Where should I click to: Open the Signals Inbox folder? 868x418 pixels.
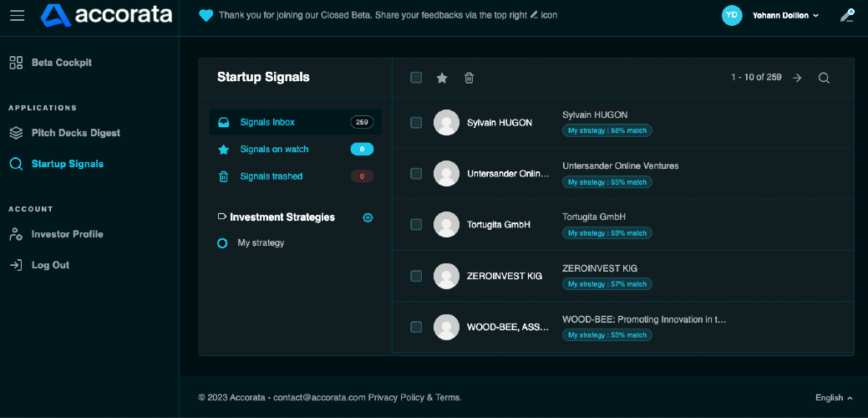coord(296,122)
